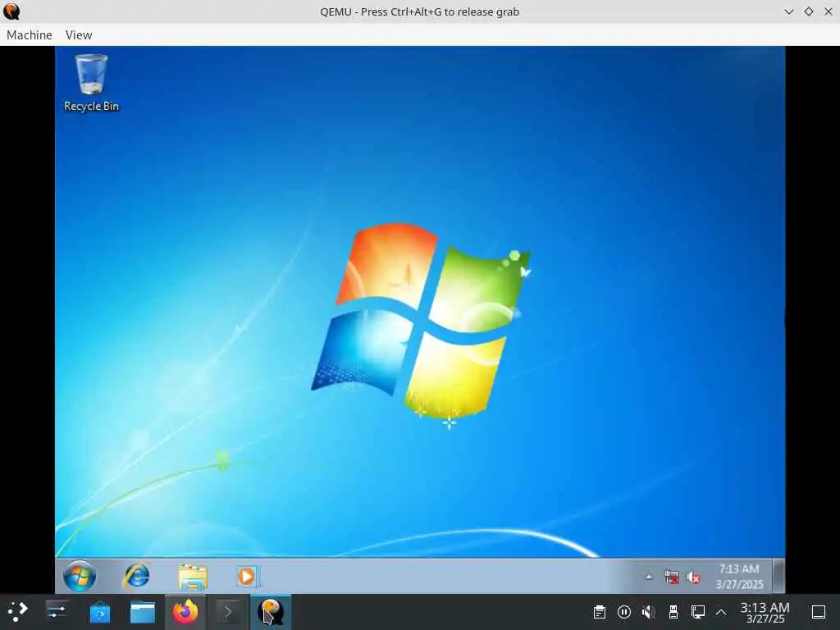Open Discover software store in host panel

pyautogui.click(x=99, y=612)
